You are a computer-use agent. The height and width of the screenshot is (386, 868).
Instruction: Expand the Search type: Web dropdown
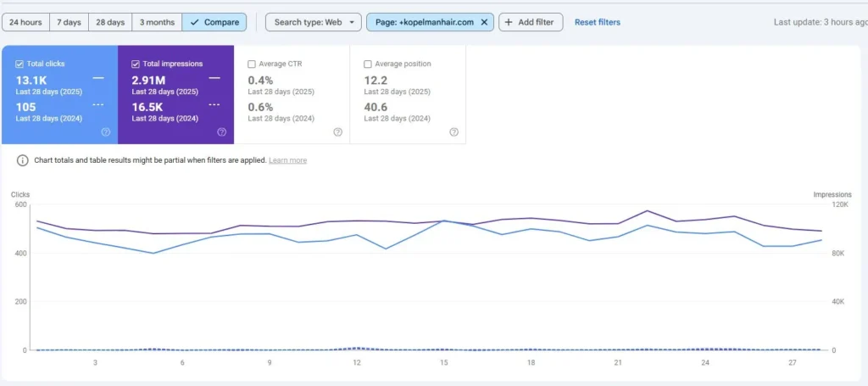[x=313, y=22]
